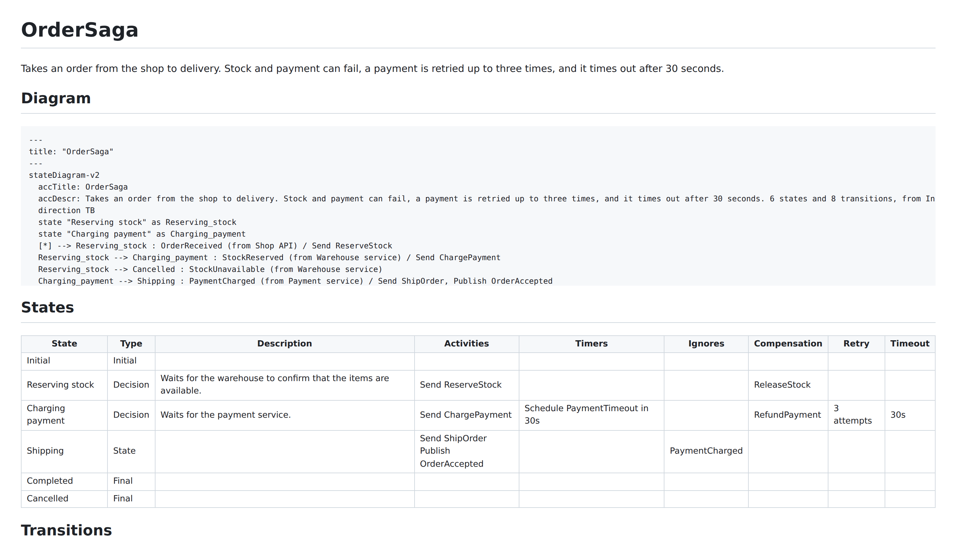Click the OrderReceived transition code line
The height and width of the screenshot is (536, 980).
click(x=215, y=246)
